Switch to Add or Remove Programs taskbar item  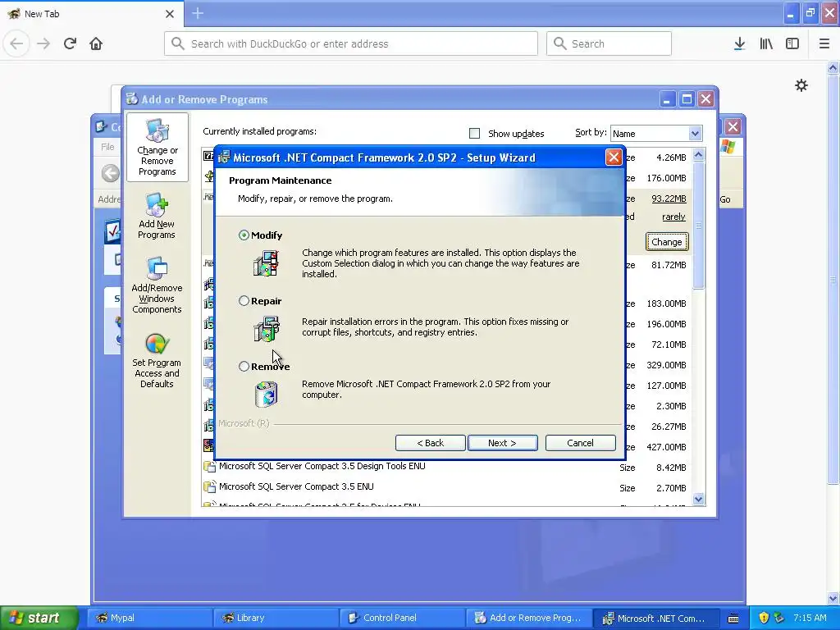[x=529, y=618]
